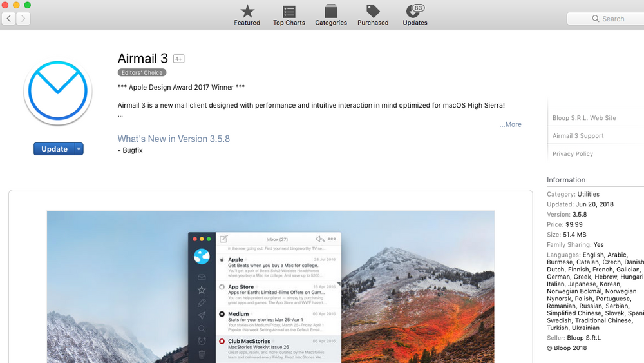This screenshot has height=363, width=644.
Task: Click the reply arrow icon in the screenshot
Action: coord(319,239)
